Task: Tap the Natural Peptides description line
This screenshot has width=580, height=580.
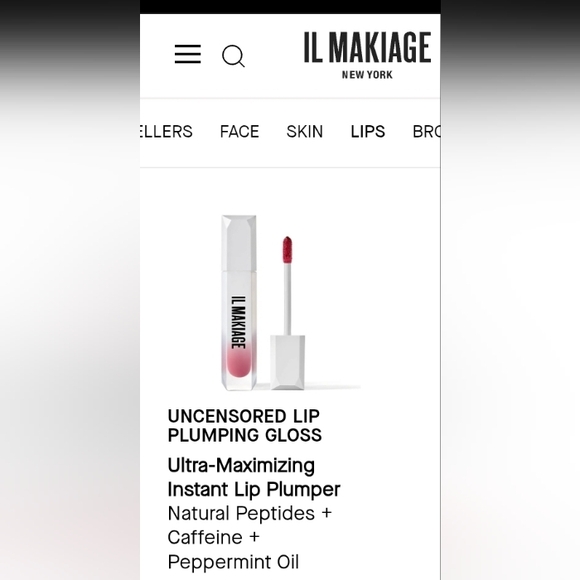Action: (250, 513)
